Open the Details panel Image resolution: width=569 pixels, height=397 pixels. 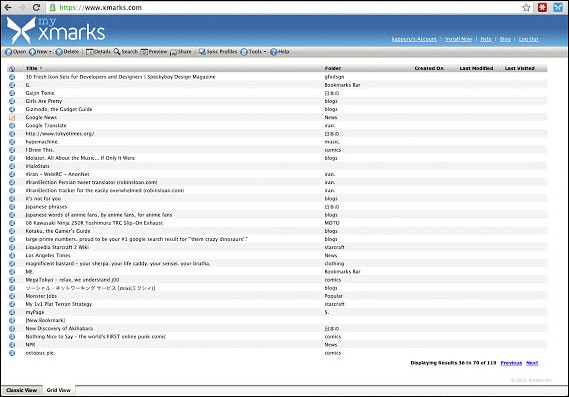tap(98, 52)
